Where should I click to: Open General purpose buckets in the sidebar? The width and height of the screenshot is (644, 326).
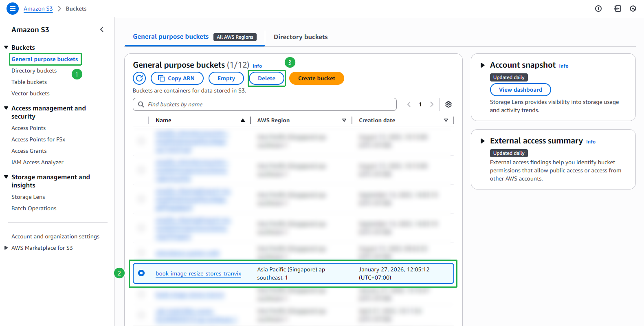[x=45, y=59]
